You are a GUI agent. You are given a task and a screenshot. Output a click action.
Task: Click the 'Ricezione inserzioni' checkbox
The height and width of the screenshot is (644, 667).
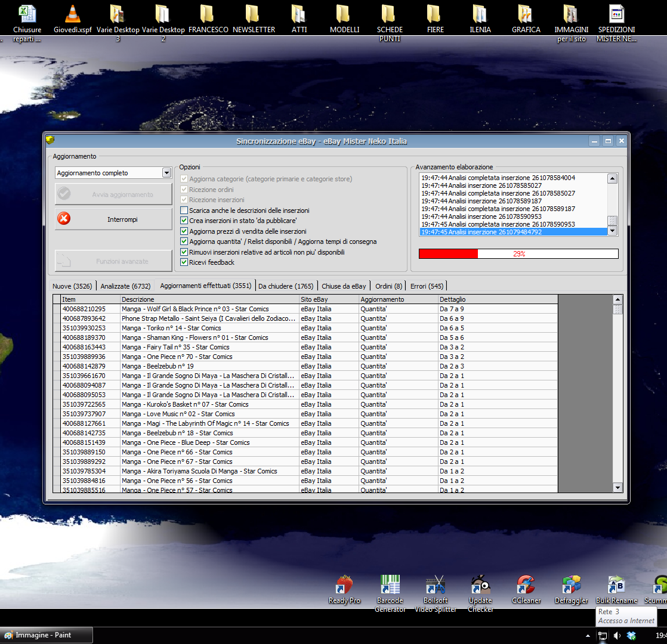tap(184, 200)
